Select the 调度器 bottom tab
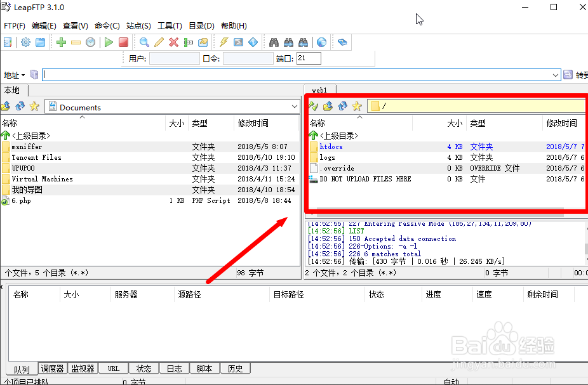This screenshot has width=588, height=385. 53,369
